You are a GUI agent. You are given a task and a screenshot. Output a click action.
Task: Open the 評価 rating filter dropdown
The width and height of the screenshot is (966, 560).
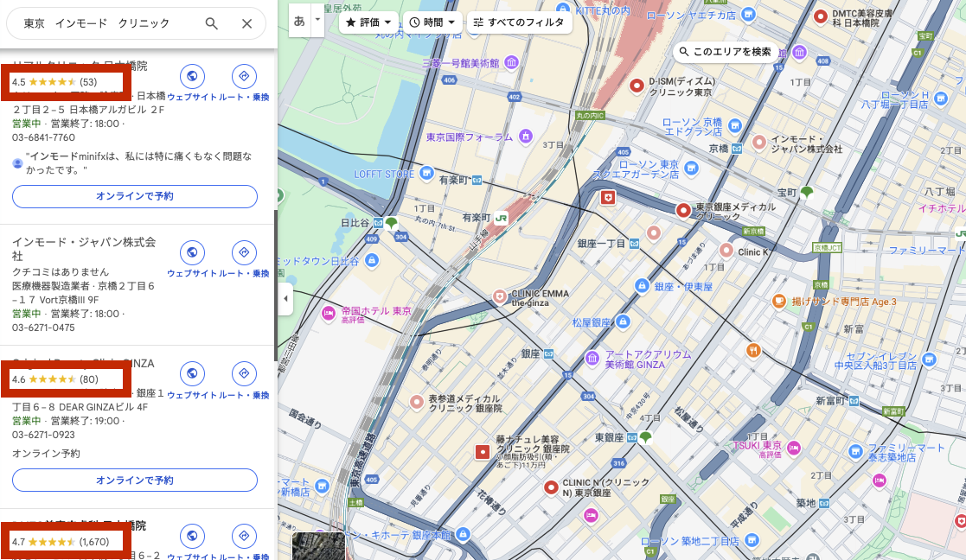click(368, 22)
